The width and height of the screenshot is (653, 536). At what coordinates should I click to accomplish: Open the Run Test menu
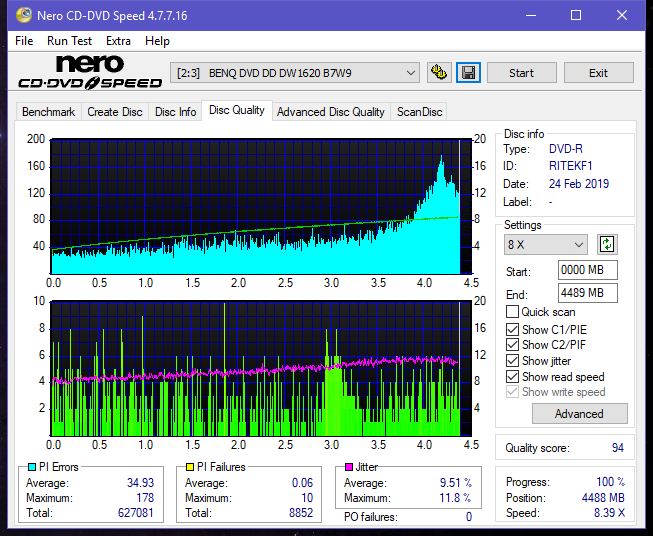69,41
